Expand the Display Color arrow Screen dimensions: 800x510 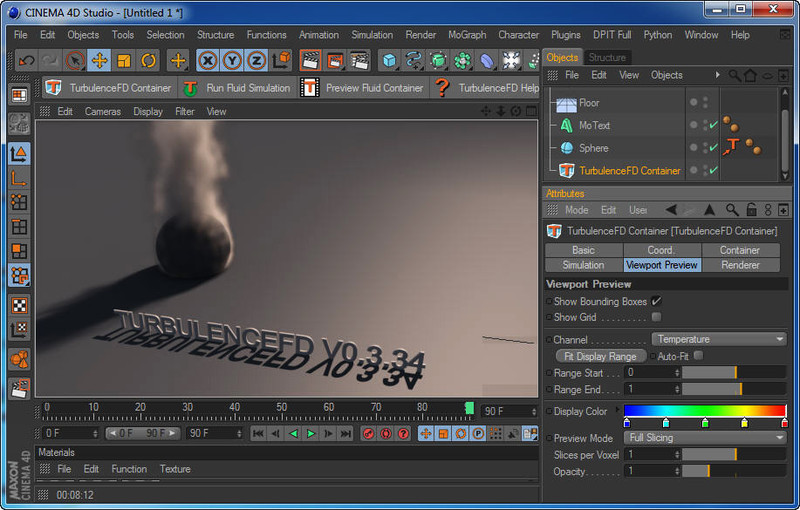[617, 410]
